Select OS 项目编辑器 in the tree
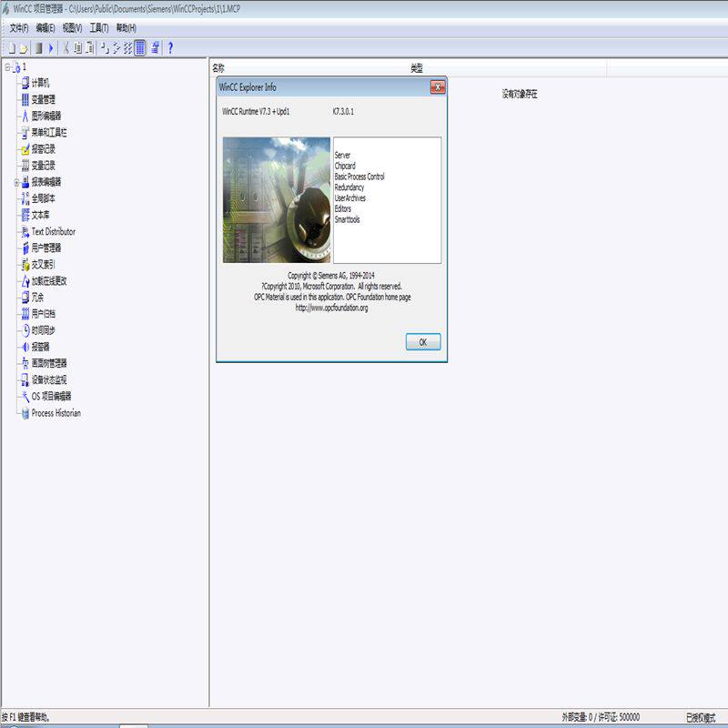Image resolution: width=728 pixels, height=728 pixels. (x=51, y=397)
